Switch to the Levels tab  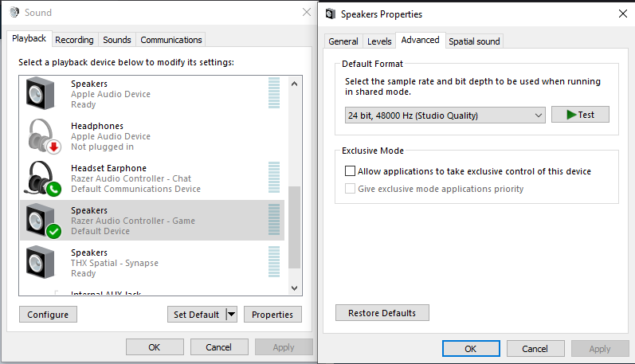[379, 41]
